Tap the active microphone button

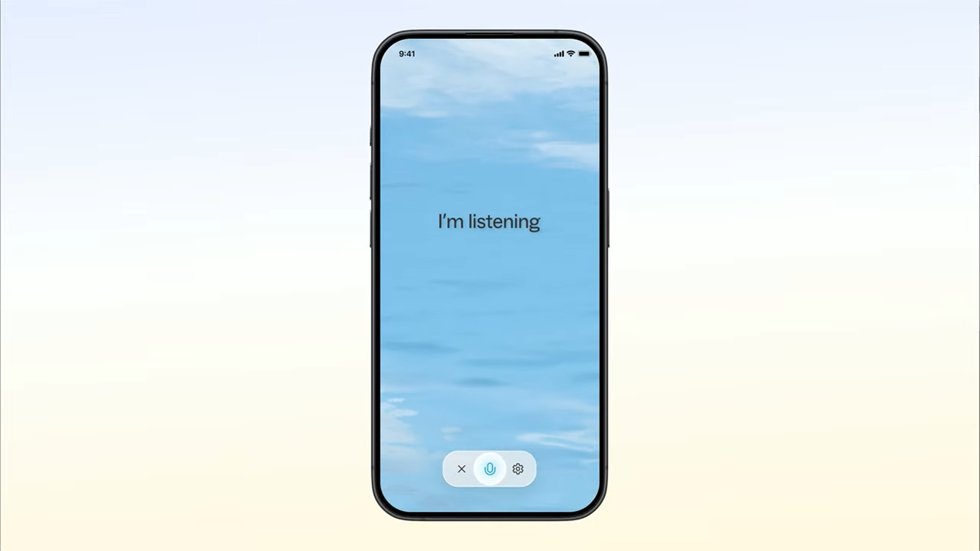click(x=489, y=469)
